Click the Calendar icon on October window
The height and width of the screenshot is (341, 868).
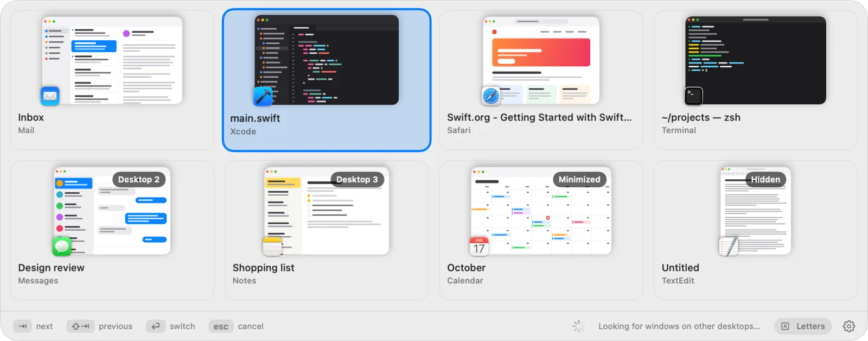pyautogui.click(x=478, y=246)
